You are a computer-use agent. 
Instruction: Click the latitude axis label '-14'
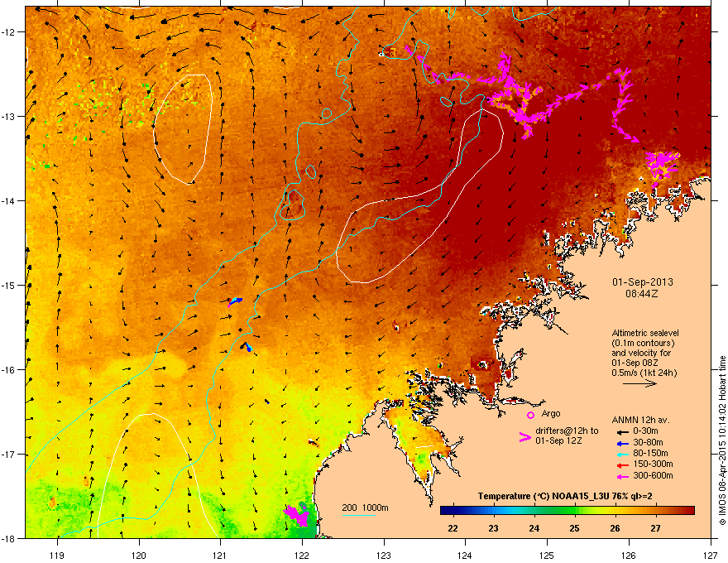pyautogui.click(x=9, y=200)
